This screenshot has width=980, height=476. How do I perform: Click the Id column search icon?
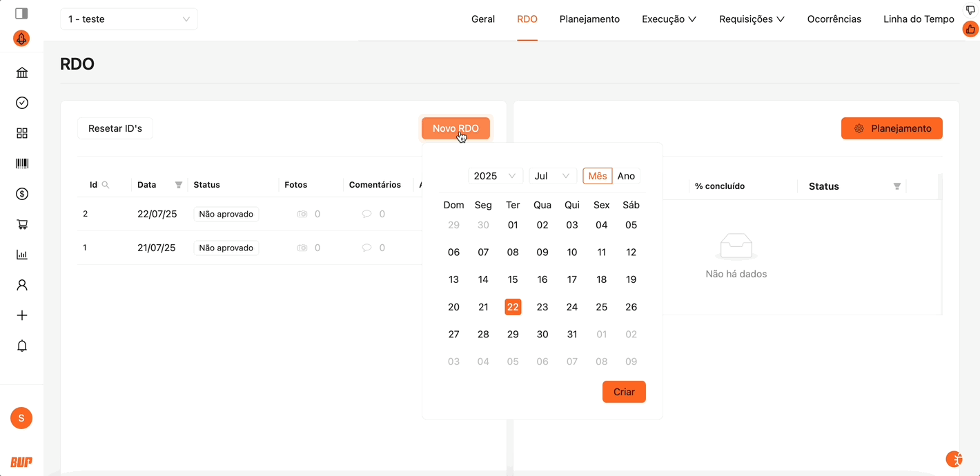[x=106, y=185]
